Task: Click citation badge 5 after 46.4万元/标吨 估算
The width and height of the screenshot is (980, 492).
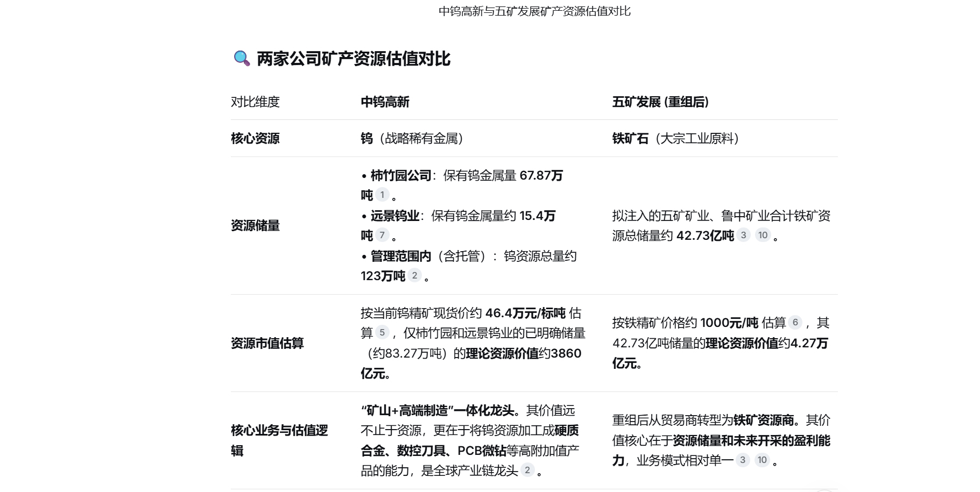Action: pos(382,332)
